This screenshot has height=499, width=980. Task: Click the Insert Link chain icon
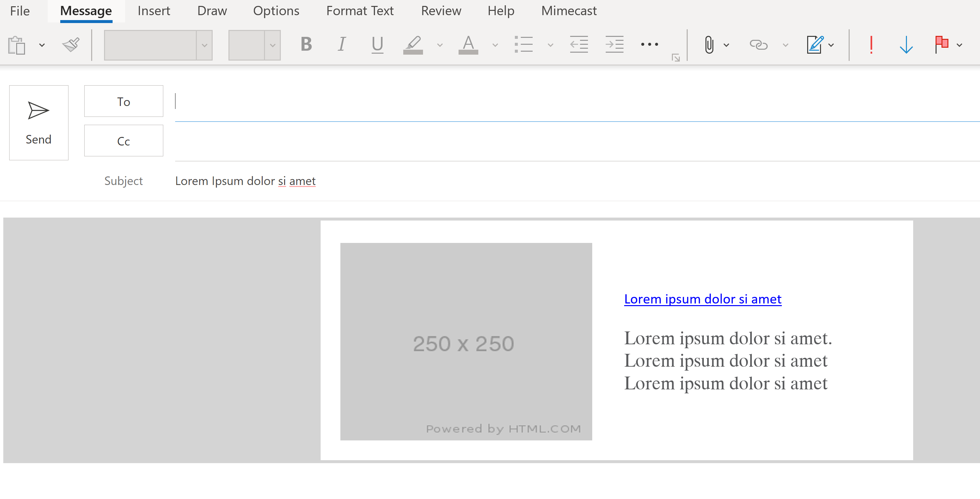758,45
